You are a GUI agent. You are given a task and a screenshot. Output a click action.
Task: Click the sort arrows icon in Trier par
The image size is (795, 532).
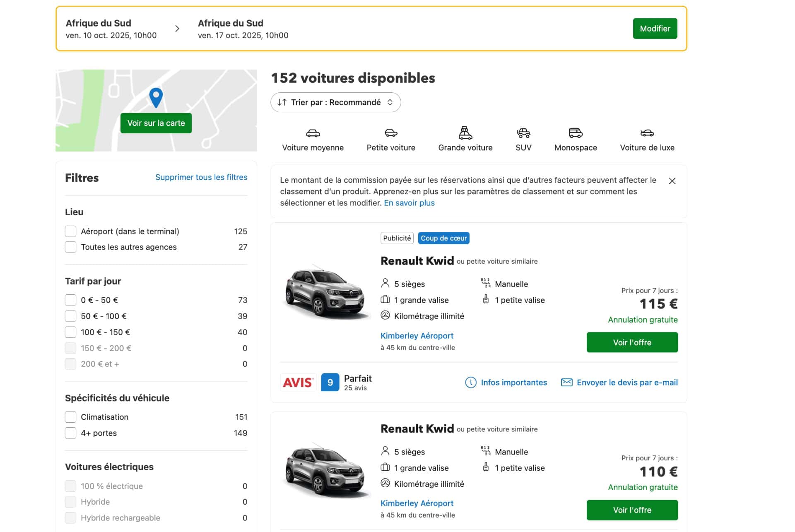click(282, 102)
